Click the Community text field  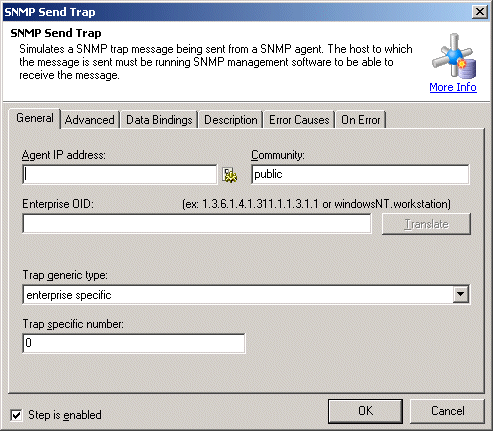click(360, 174)
